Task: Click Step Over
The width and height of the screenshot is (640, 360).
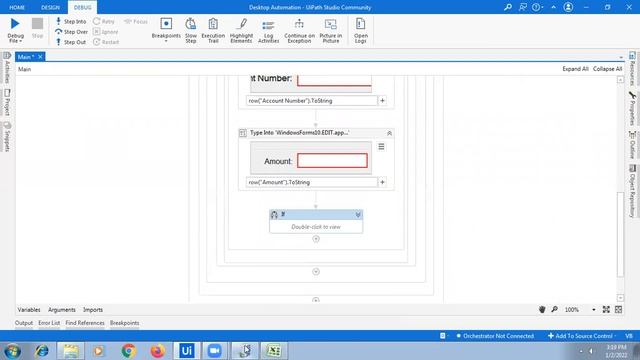Action: (71, 32)
